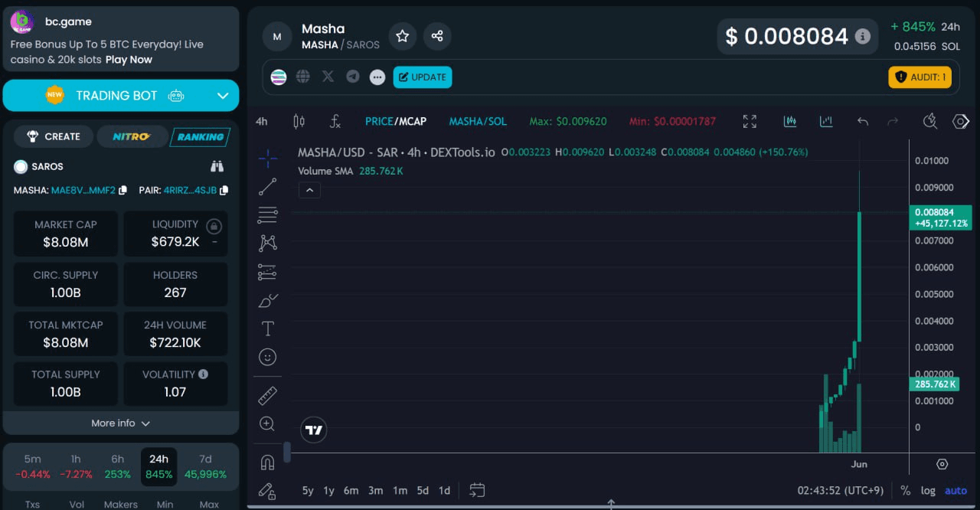Select the 1h performance tab
This screenshot has height=510, width=980.
76,466
